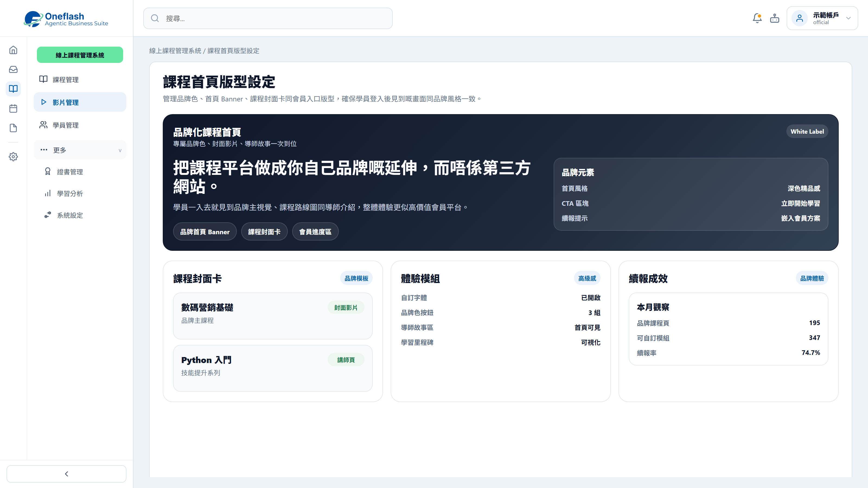Click the 封面影片 tag

click(346, 307)
